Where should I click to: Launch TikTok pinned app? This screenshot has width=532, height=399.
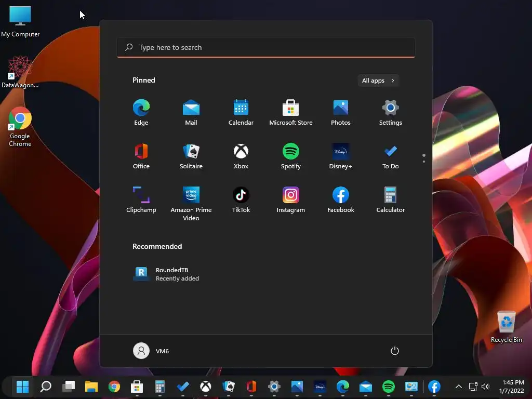tap(241, 200)
